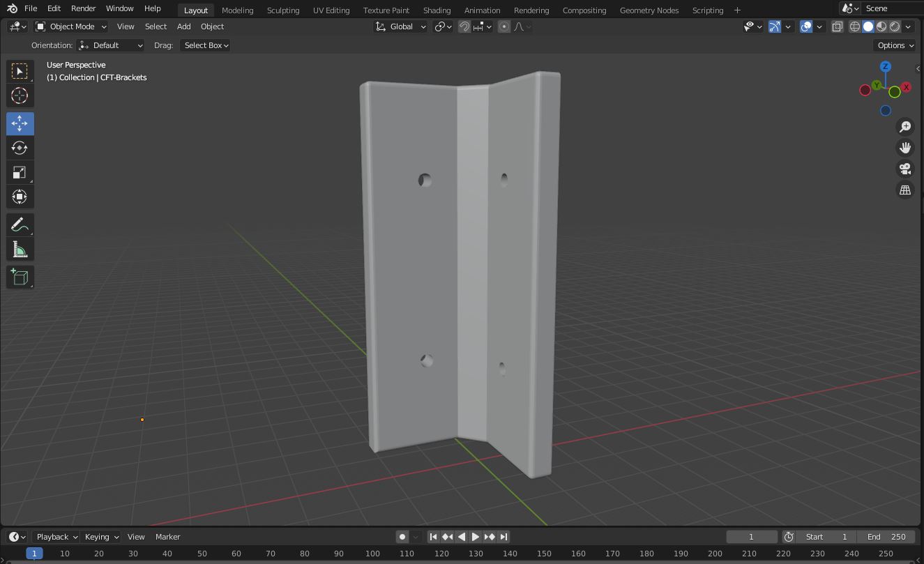Click the Start frame field
Image resolution: width=924 pixels, height=564 pixels.
pos(826,537)
